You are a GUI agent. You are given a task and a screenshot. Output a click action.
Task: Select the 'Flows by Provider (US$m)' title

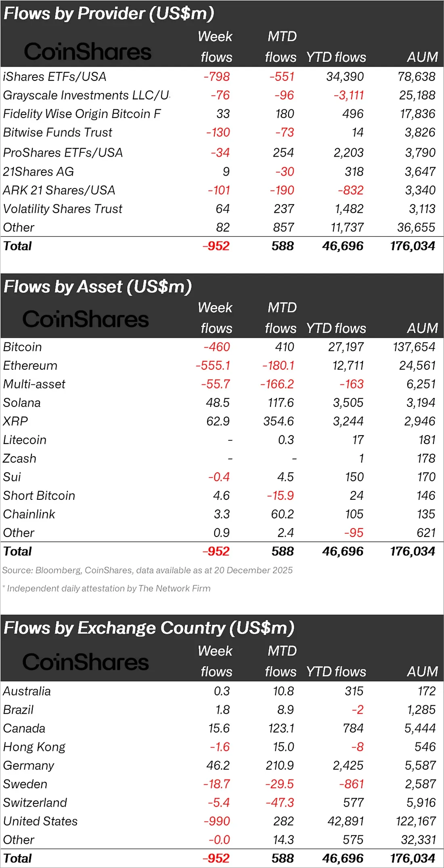point(109,14)
